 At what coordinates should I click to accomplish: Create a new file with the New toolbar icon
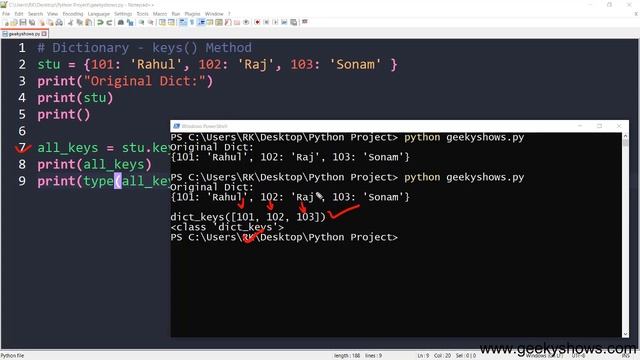click(7, 22)
